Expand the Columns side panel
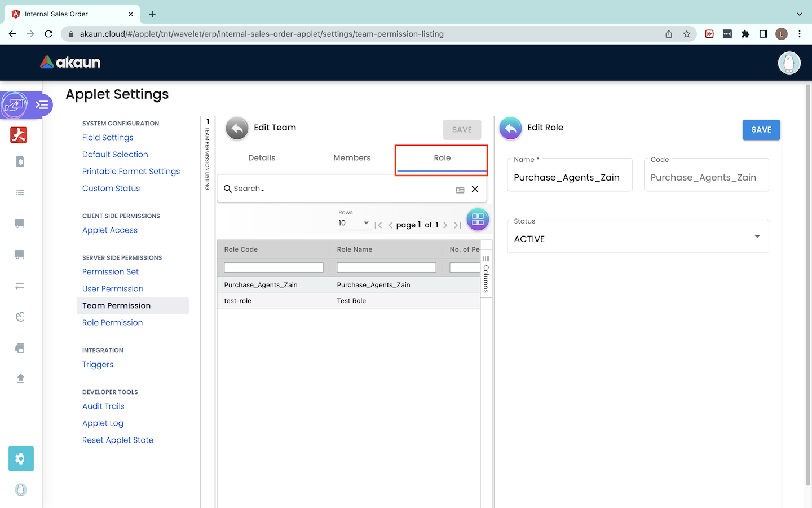This screenshot has height=508, width=812. [486, 274]
